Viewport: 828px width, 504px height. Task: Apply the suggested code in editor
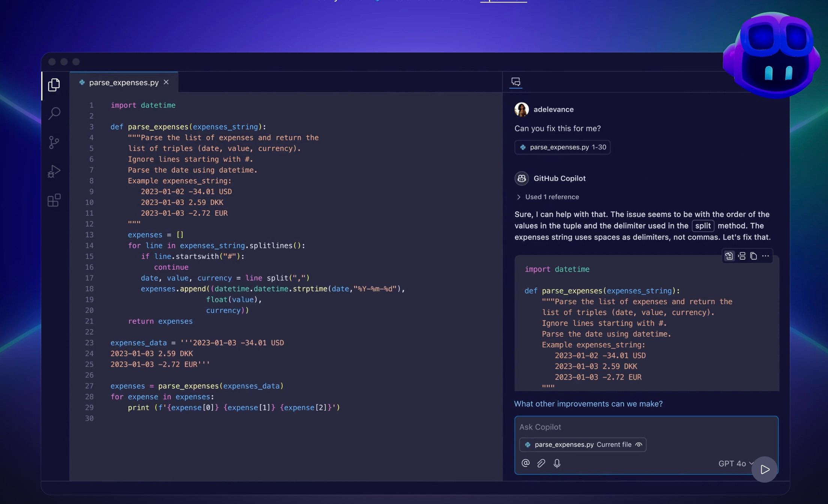pos(729,256)
